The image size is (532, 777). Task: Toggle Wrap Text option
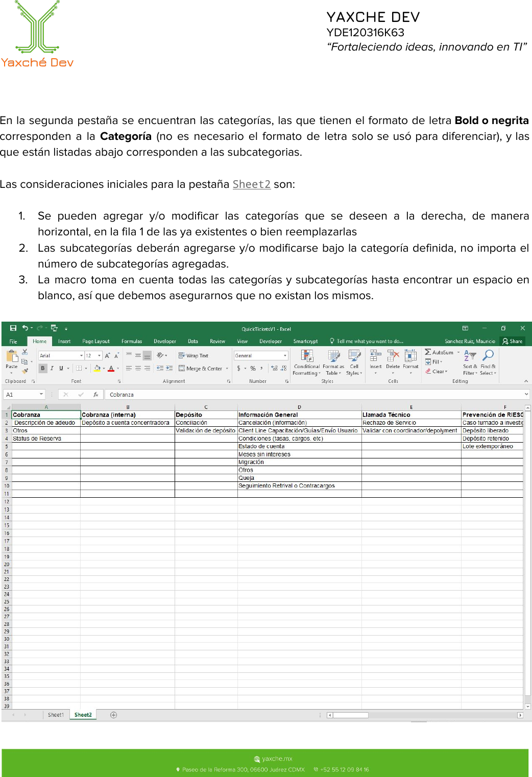click(194, 355)
